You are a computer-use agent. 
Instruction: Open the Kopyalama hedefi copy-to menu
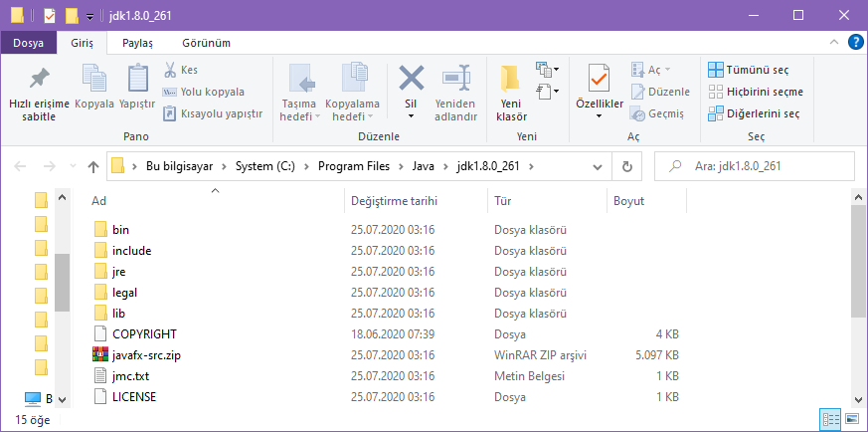[x=352, y=95]
